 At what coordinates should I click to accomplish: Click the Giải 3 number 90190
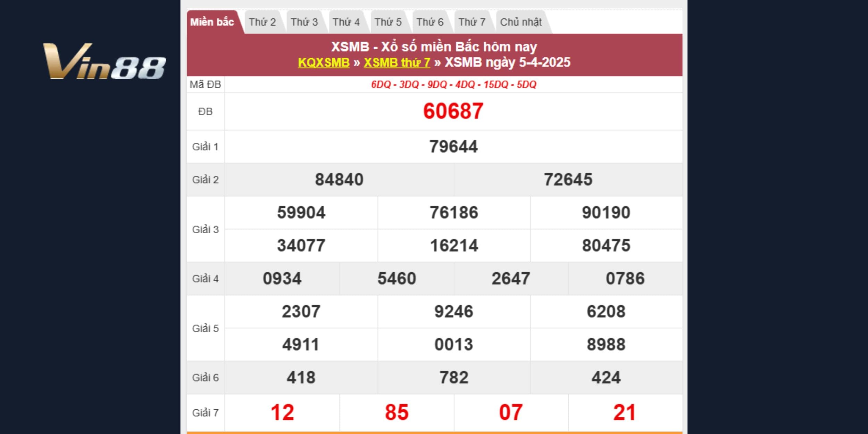click(x=606, y=212)
